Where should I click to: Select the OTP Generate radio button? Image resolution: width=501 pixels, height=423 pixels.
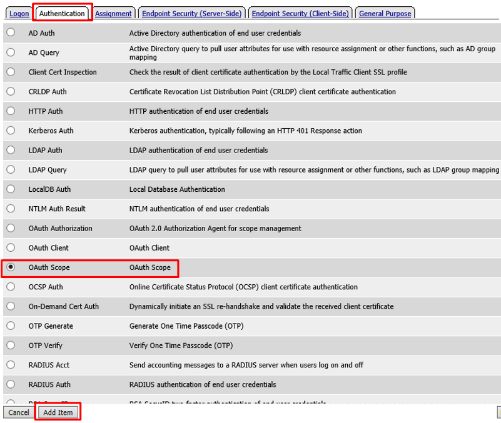11,325
